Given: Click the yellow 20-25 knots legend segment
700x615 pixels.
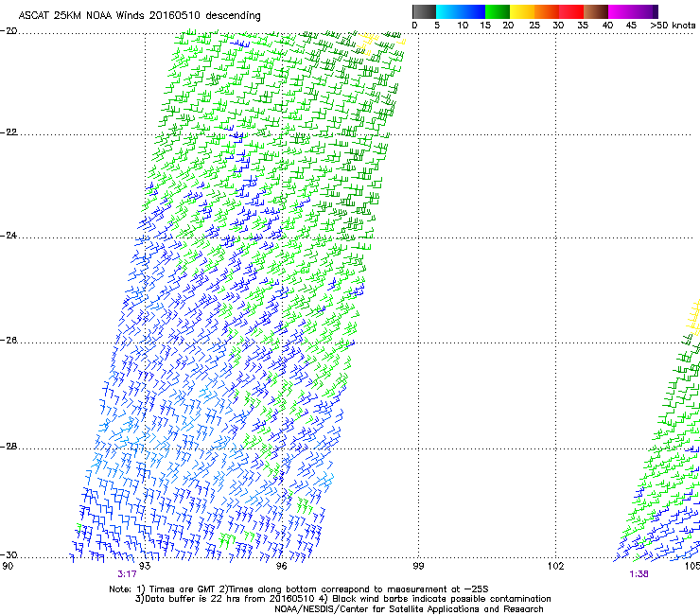Looking at the screenshot, I should (522, 11).
